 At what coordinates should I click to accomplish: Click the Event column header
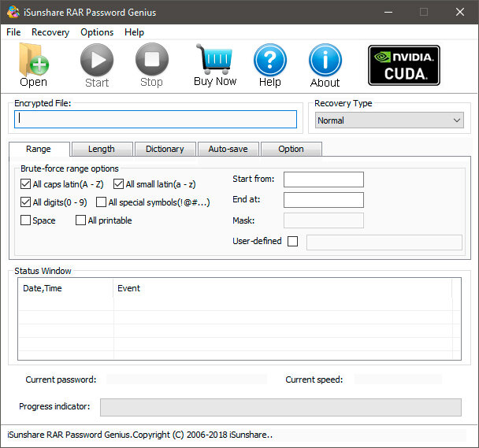283,288
